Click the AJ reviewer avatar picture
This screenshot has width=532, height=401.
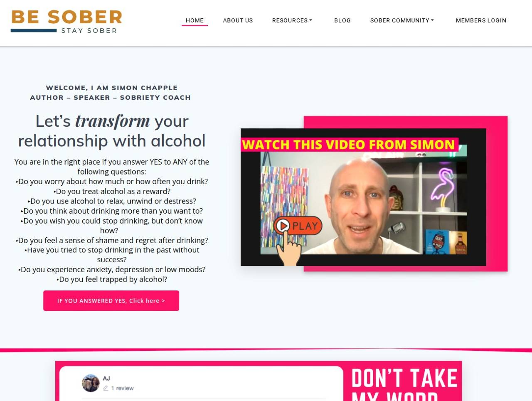91,383
